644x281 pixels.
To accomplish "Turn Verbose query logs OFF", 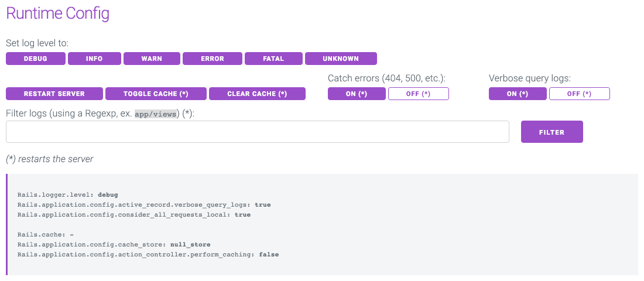I will coord(580,94).
